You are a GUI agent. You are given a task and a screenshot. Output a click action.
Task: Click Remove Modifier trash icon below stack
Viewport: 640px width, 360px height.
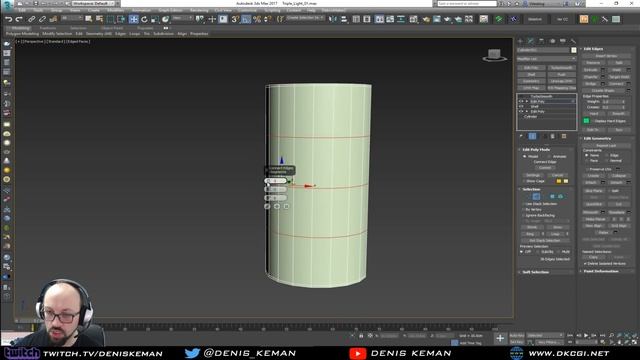pos(553,136)
